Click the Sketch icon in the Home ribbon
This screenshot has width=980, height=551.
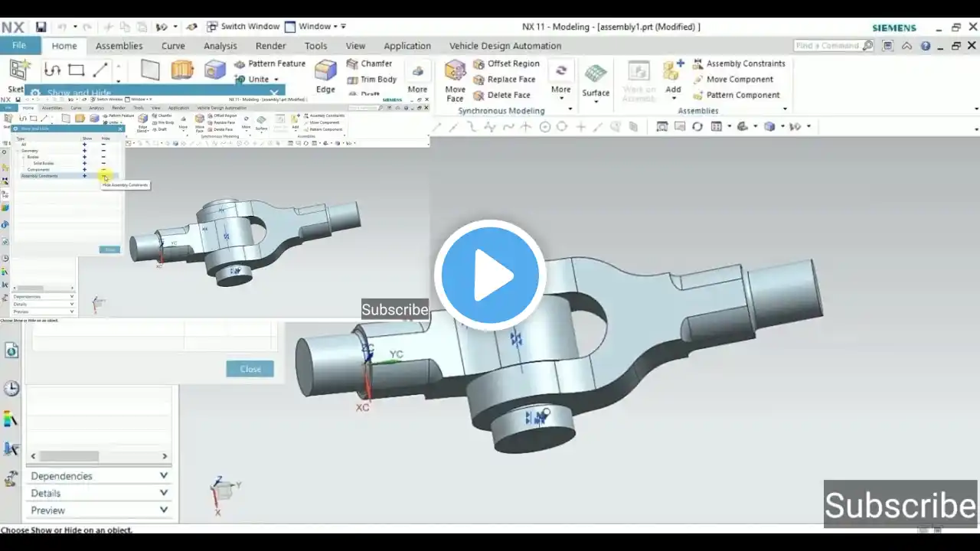tap(18, 71)
